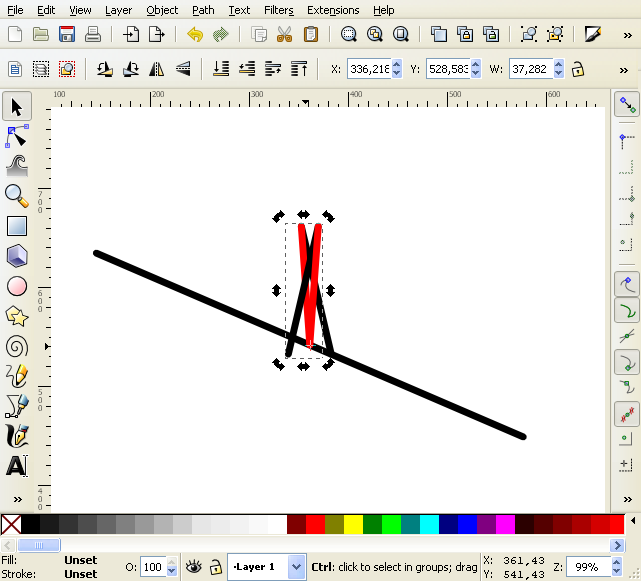Select the Pencil freehand tool
Screen dimensions: 641x581
point(17,375)
